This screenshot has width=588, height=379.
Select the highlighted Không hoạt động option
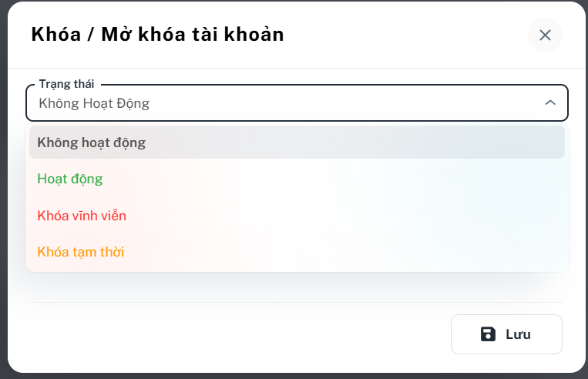pos(297,143)
